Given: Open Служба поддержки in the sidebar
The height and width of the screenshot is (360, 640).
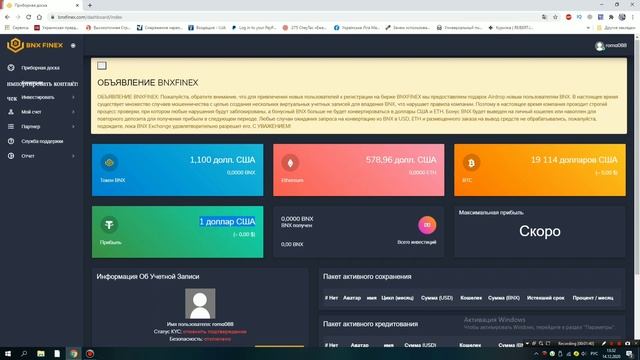Looking at the screenshot, I should pos(41,141).
